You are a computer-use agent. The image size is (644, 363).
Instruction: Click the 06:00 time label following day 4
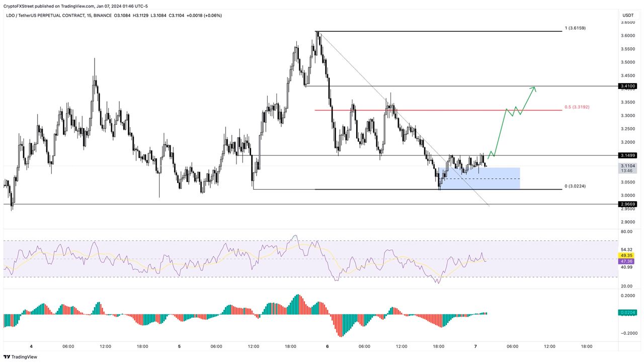point(68,346)
